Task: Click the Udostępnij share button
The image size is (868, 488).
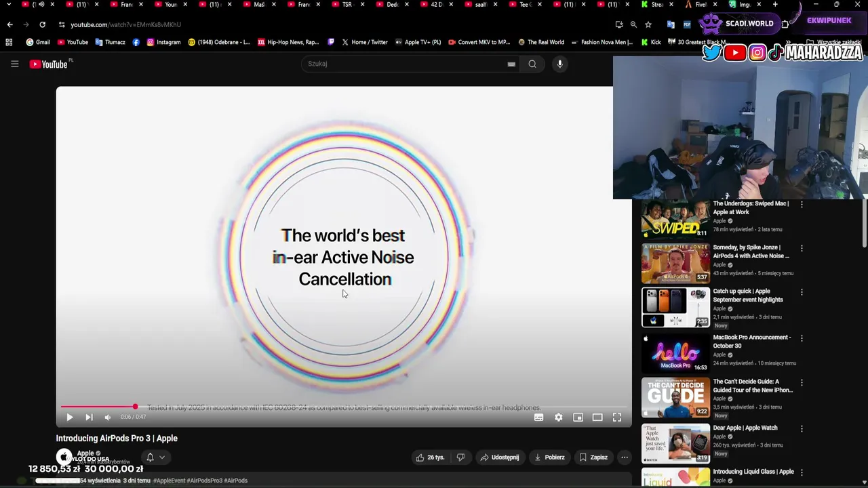Action: 500,457
